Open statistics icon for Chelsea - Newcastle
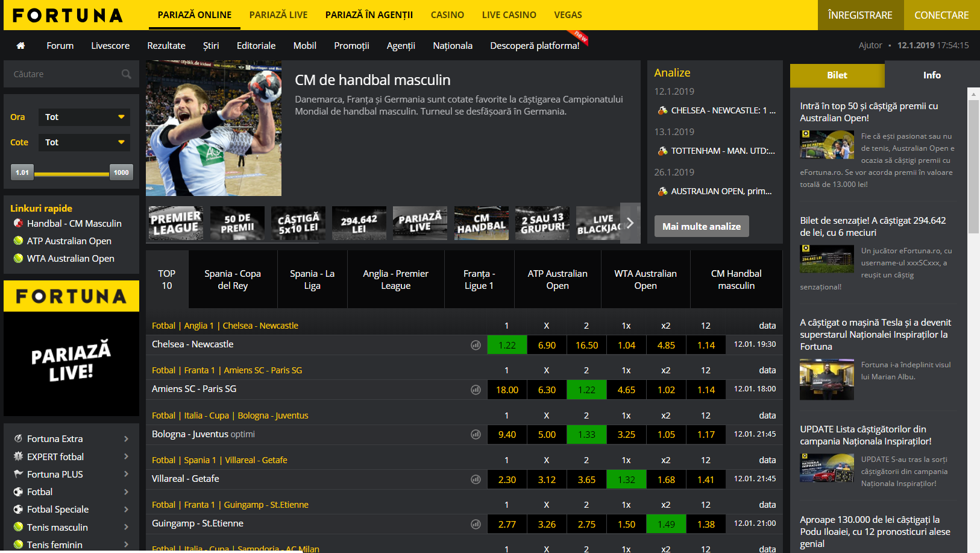 click(476, 345)
